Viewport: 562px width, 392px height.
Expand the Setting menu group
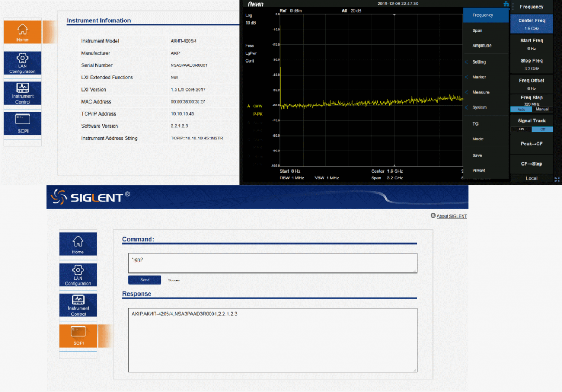(x=486, y=62)
